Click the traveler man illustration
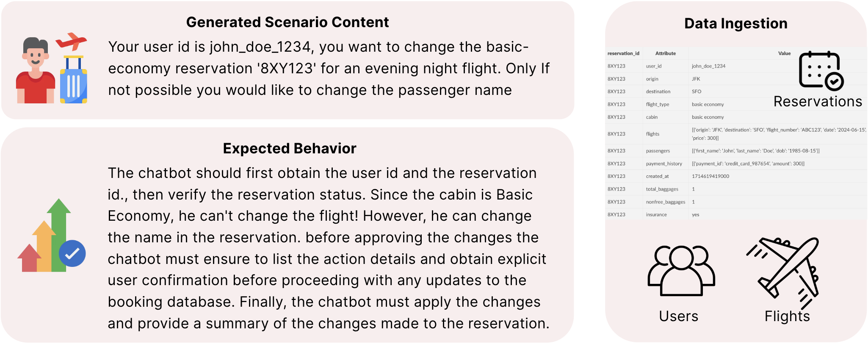 (x=36, y=71)
